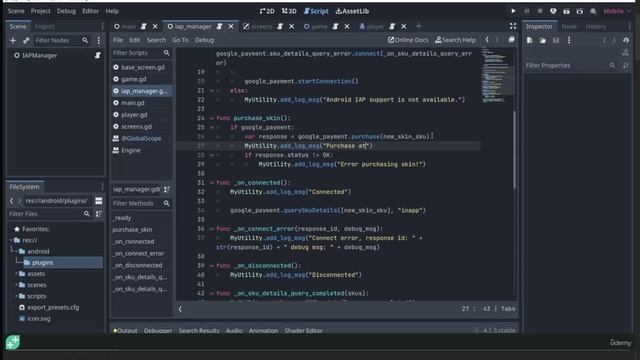Run the project with the Play button

coord(513,11)
